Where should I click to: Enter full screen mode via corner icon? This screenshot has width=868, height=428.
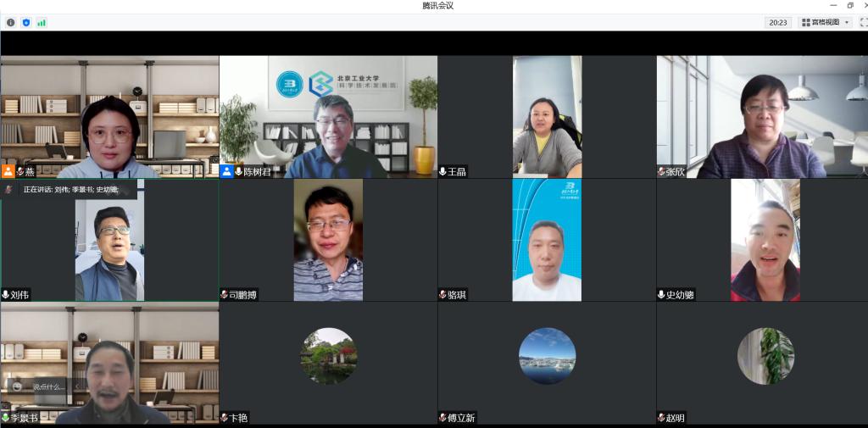pyautogui.click(x=864, y=22)
